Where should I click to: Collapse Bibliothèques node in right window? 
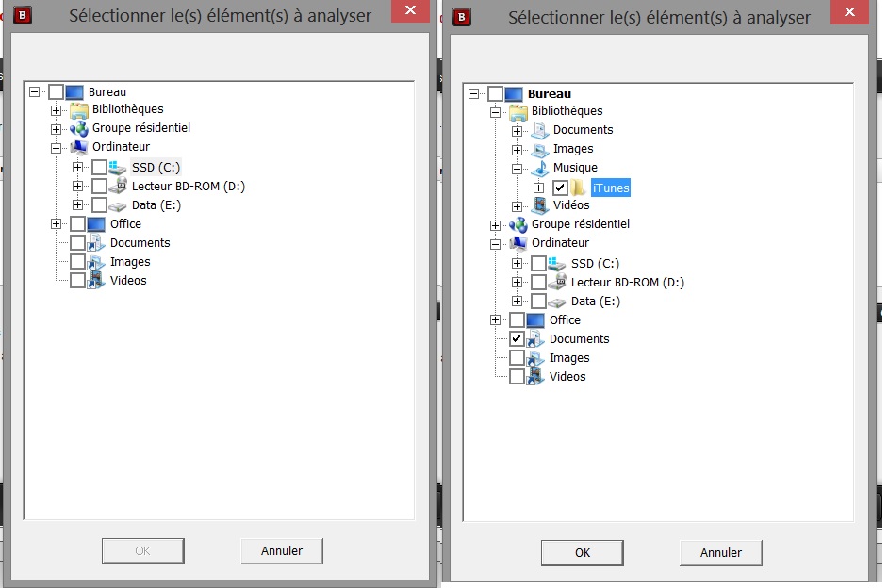[495, 112]
